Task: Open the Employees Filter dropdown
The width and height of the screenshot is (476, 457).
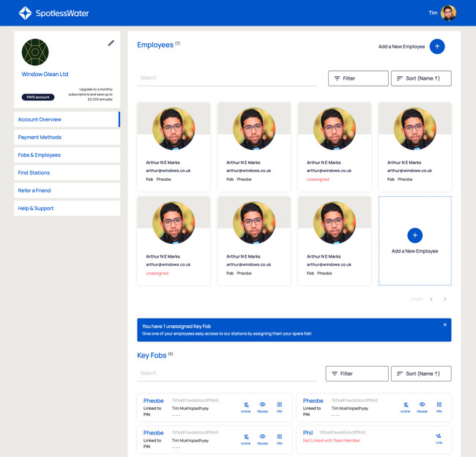Action: click(x=358, y=78)
